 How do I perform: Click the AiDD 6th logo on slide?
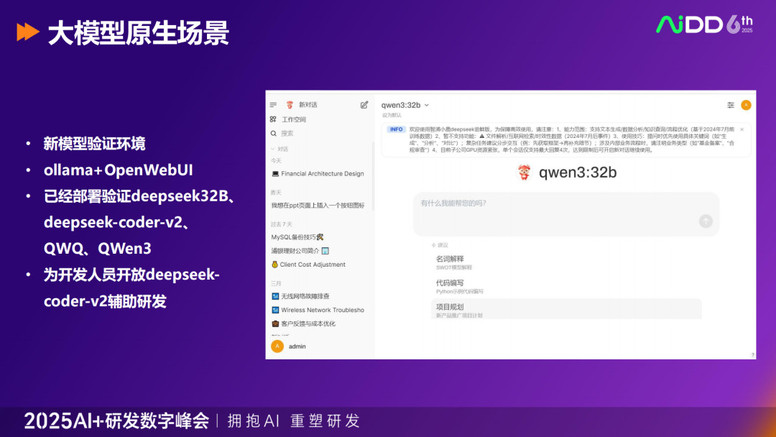point(705,24)
